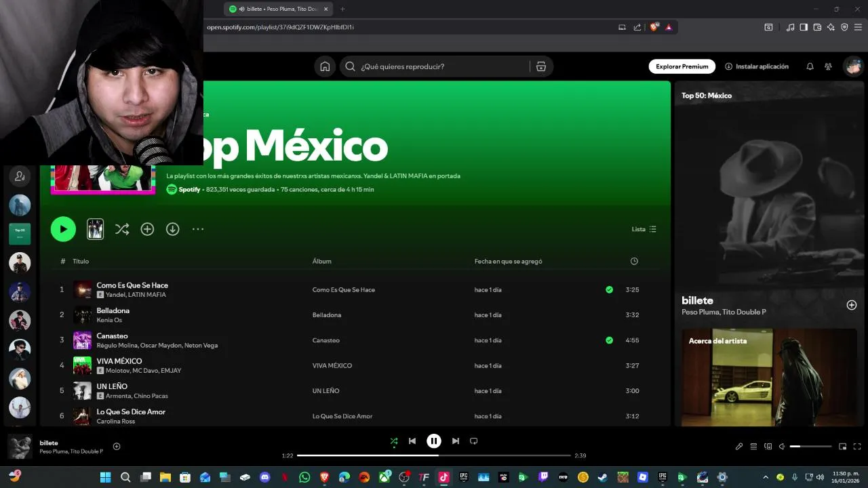Open the friends activity icon
The width and height of the screenshot is (868, 488).
(x=828, y=66)
